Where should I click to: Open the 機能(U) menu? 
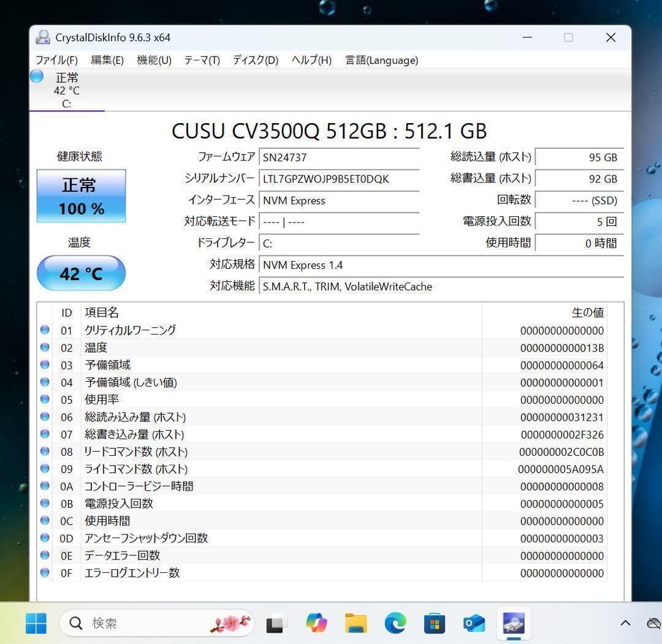click(x=154, y=60)
